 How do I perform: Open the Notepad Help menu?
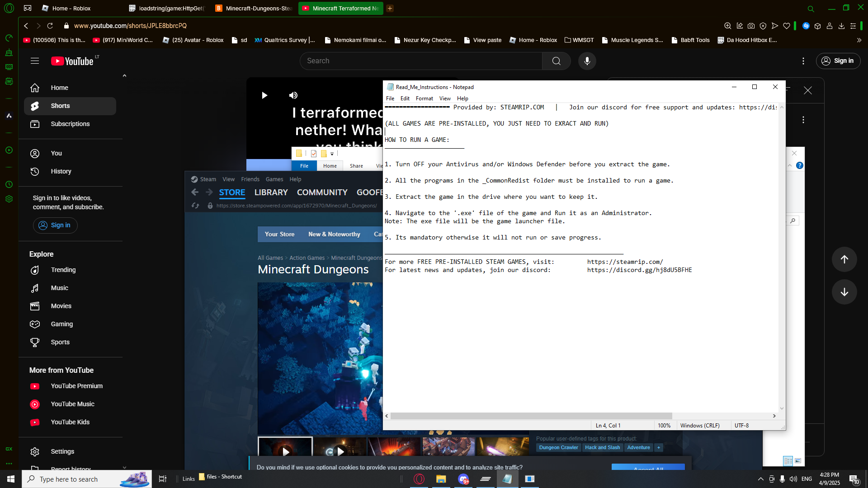(462, 99)
